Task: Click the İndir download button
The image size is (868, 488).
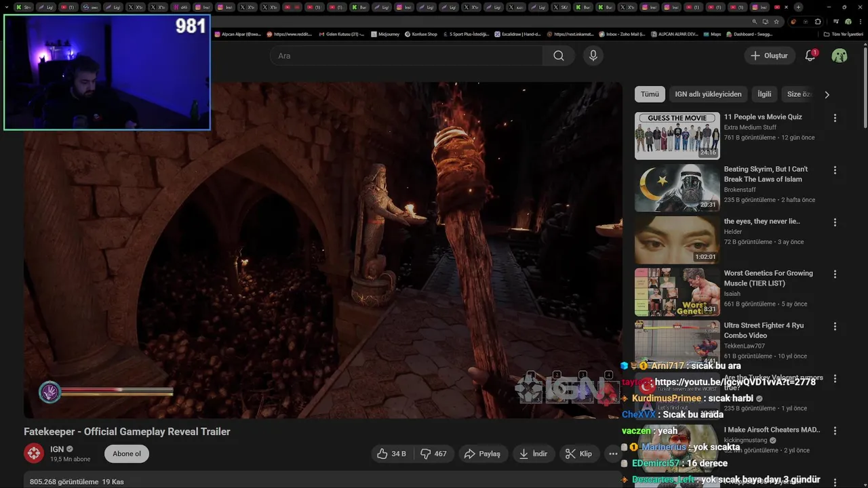Action: coord(533,453)
